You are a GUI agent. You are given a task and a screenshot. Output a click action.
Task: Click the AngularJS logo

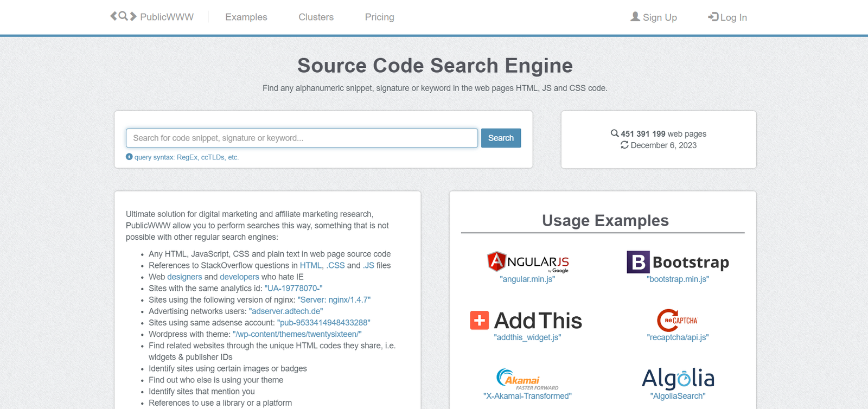coord(527,262)
